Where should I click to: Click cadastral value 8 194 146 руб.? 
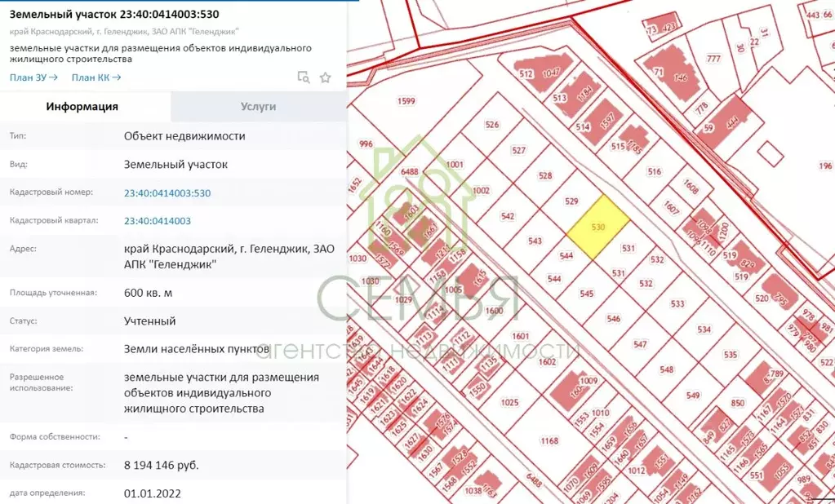tap(162, 465)
